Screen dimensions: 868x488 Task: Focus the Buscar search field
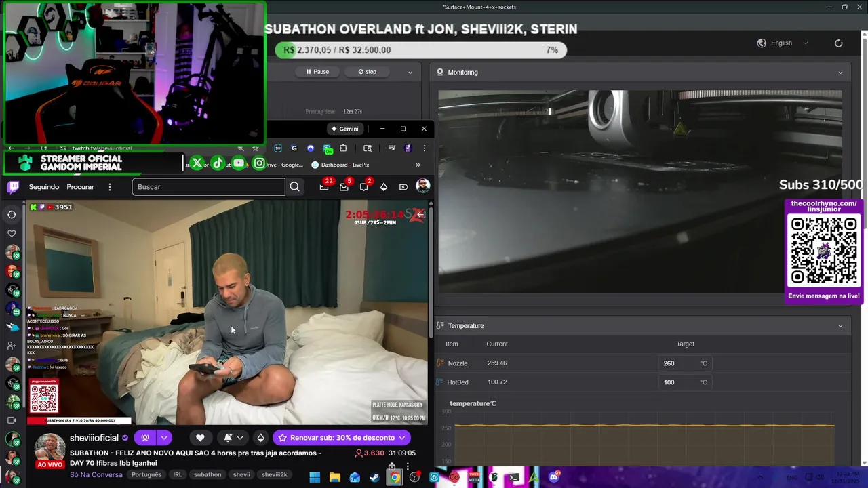pyautogui.click(x=208, y=187)
